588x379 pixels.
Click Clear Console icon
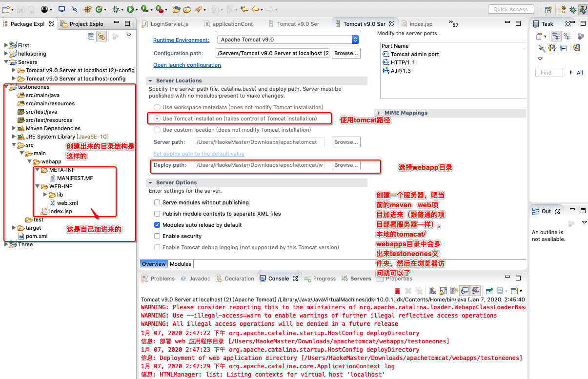point(432,291)
